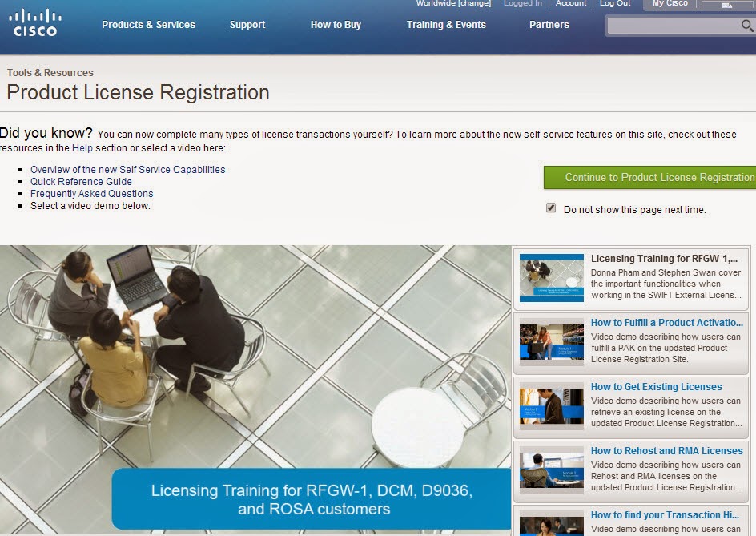Click the 'Did you know?' heading text
756x536 pixels.
click(x=46, y=133)
